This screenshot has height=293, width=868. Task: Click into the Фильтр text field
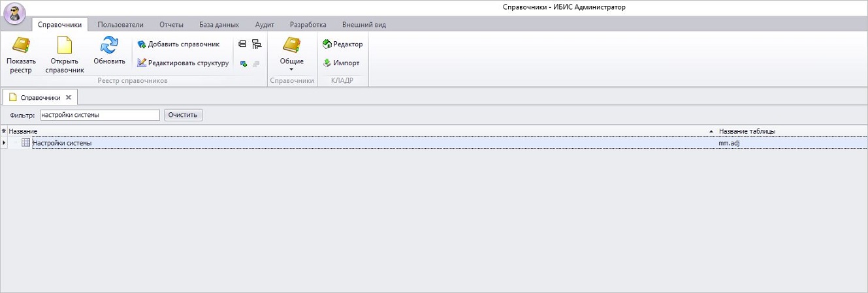point(99,115)
